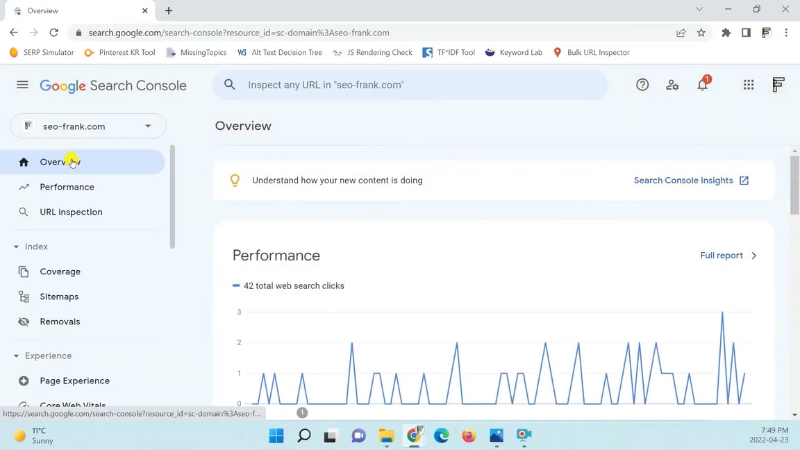Collapse the Index section
The image size is (800, 450).
tap(31, 246)
